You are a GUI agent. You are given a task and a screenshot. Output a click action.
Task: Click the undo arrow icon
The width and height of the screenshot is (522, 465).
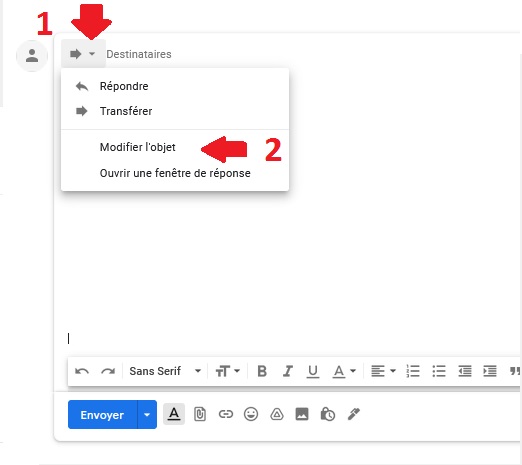coord(82,371)
